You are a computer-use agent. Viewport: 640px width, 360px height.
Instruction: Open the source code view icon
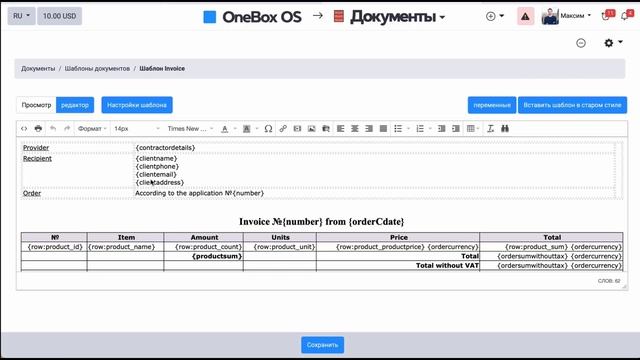[x=24, y=129]
